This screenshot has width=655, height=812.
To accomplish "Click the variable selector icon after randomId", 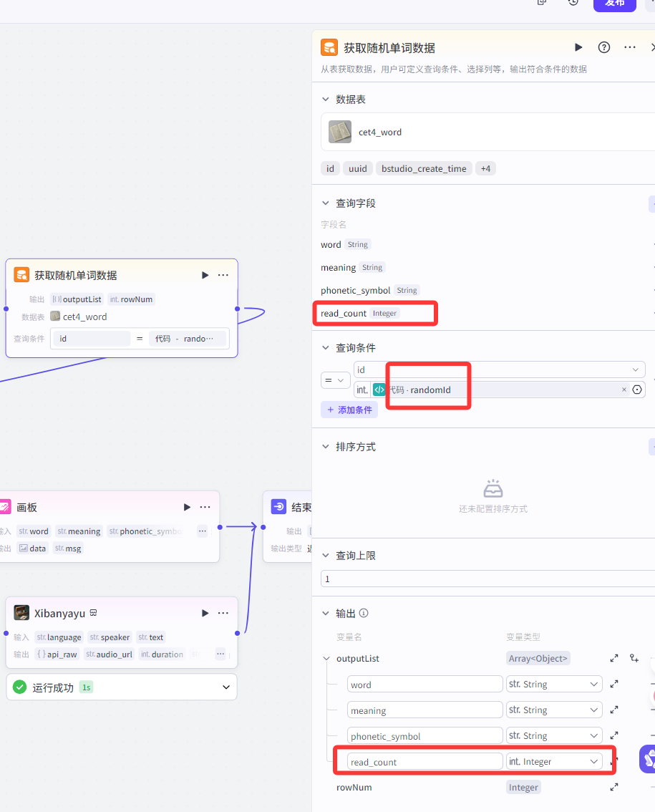I will [637, 390].
